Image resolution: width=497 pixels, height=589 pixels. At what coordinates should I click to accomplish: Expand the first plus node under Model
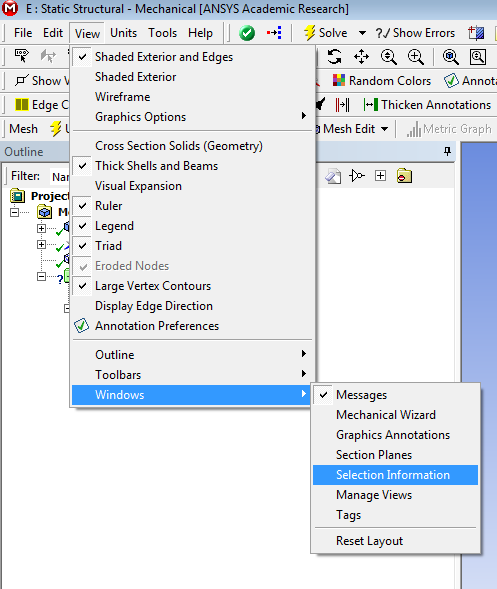[41, 228]
